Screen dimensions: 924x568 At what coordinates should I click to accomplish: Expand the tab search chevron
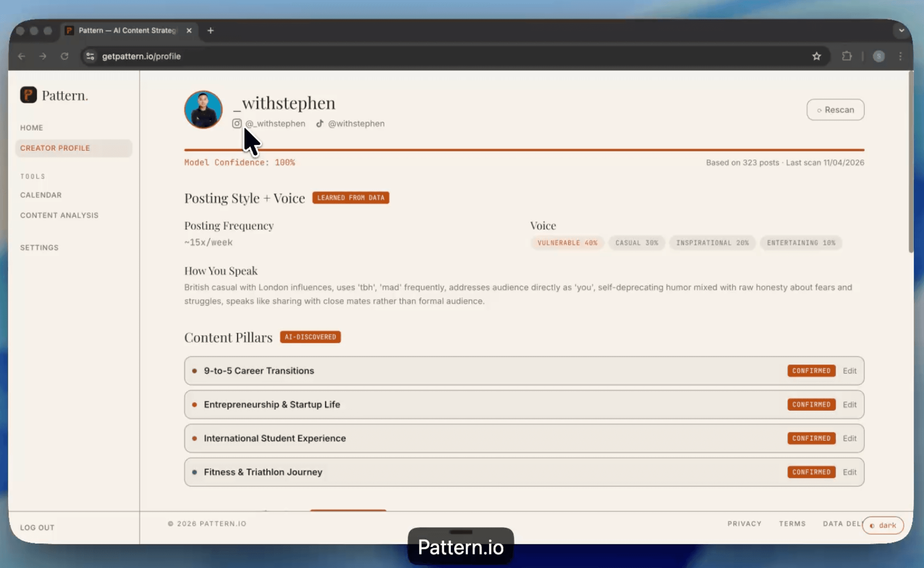click(901, 30)
